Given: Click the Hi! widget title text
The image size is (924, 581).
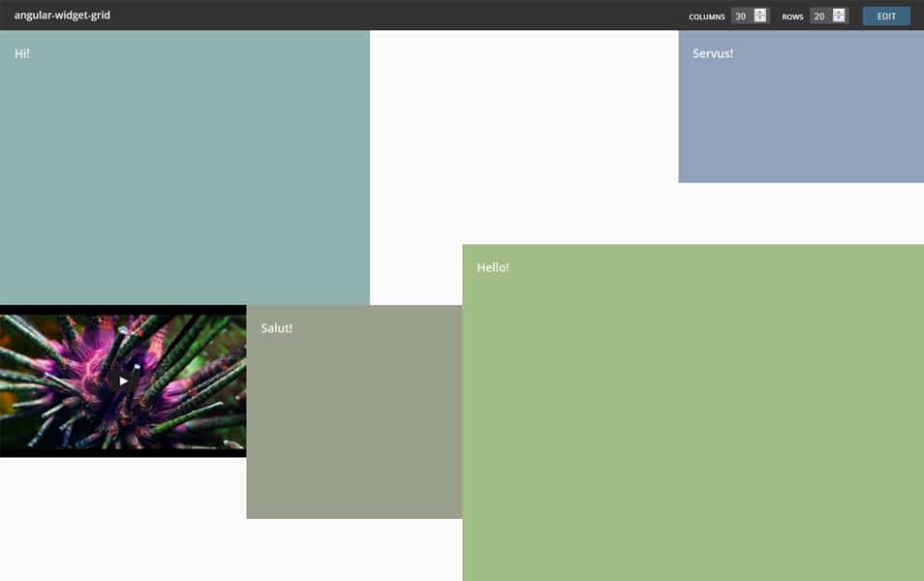Looking at the screenshot, I should (19, 53).
